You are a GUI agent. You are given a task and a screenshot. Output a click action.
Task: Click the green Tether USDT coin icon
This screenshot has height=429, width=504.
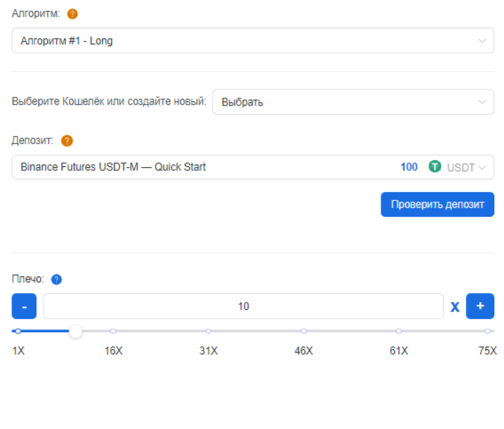435,167
